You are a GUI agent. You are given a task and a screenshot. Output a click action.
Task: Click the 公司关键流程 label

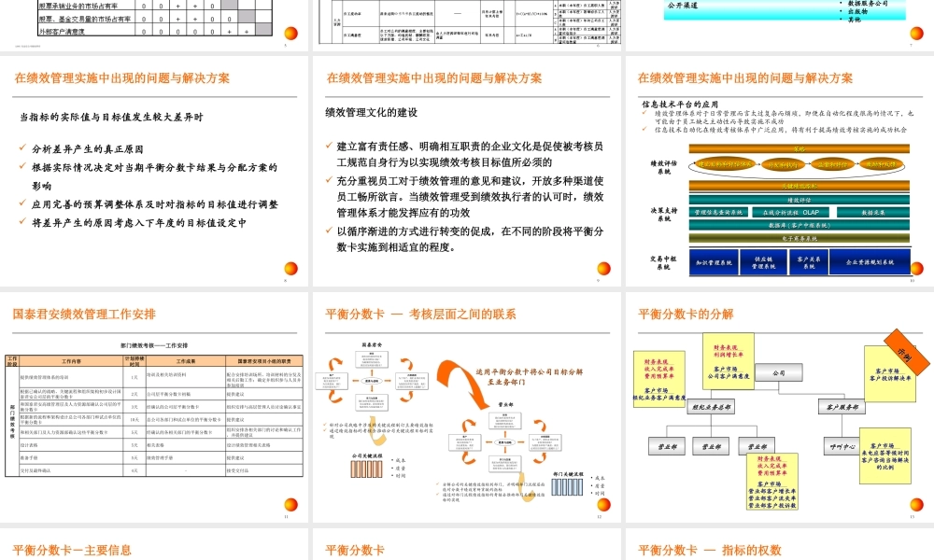click(366, 455)
